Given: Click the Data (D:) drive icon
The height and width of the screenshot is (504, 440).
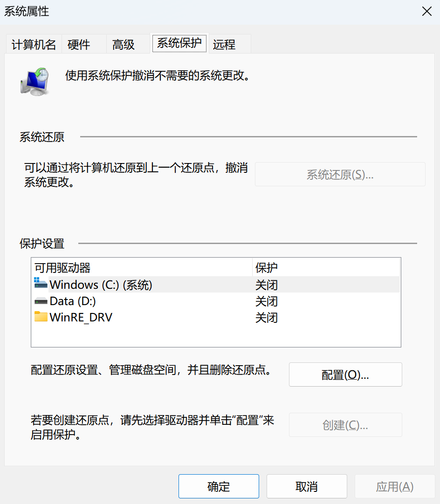Looking at the screenshot, I should pos(40,301).
